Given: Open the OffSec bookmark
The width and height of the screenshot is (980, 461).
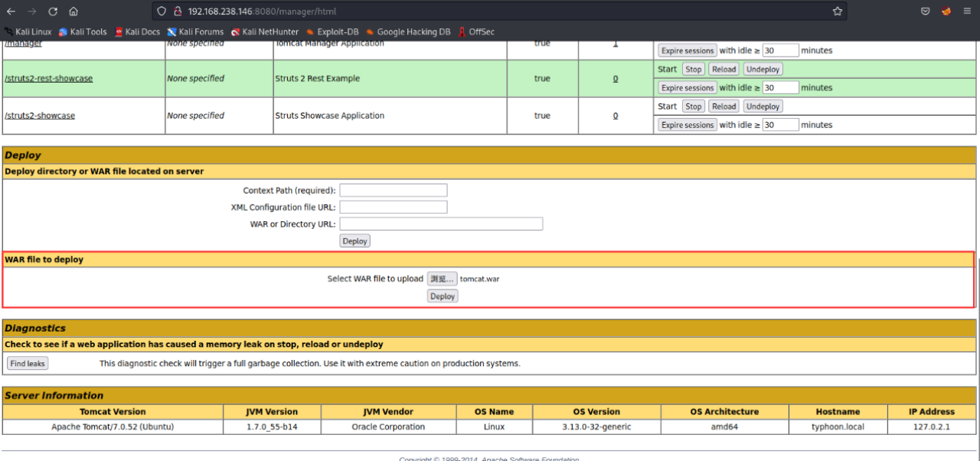Looking at the screenshot, I should 476,32.
